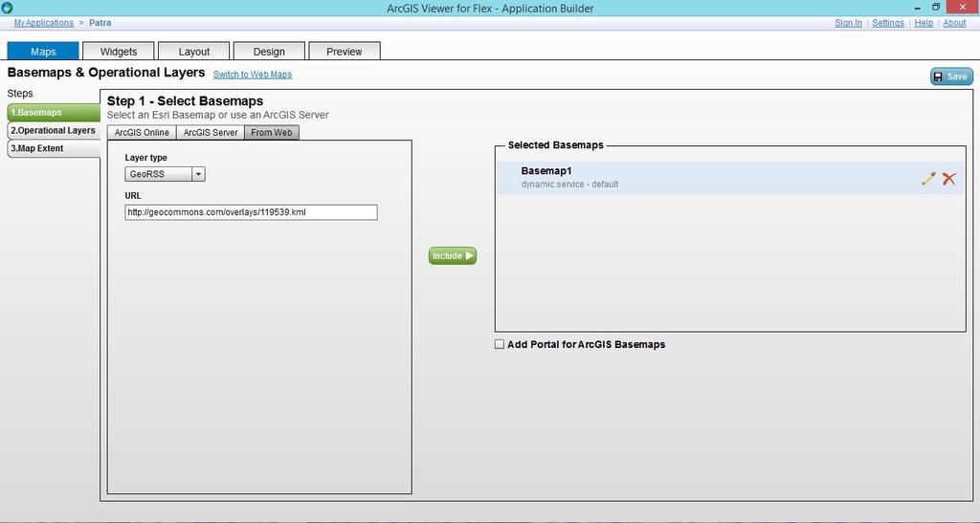Minimize the Application Builder window

(918, 8)
